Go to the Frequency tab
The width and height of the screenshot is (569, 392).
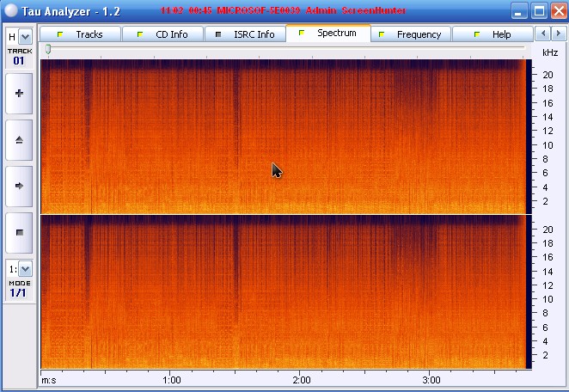[x=411, y=34]
